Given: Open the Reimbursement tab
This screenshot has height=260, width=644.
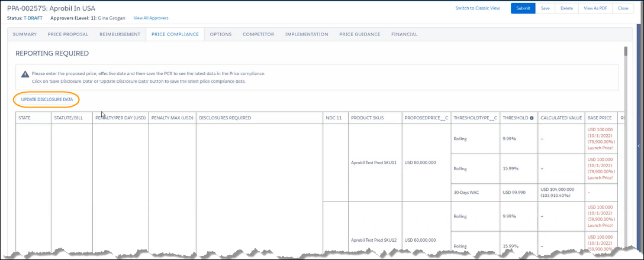Looking at the screenshot, I should coord(120,34).
